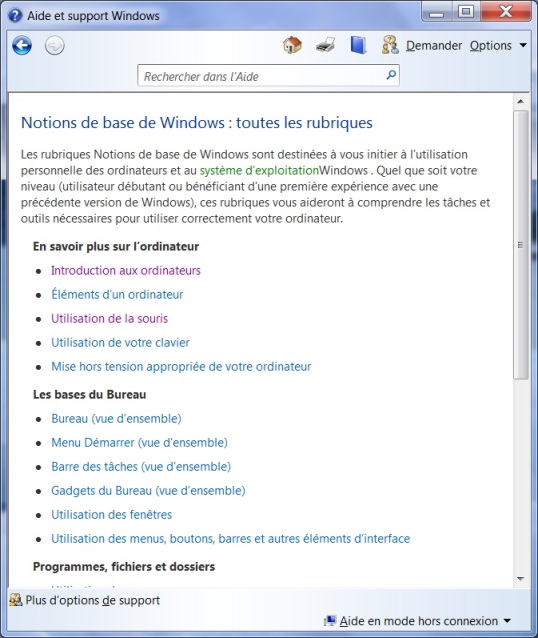Click Plus d'options de support

[93, 600]
